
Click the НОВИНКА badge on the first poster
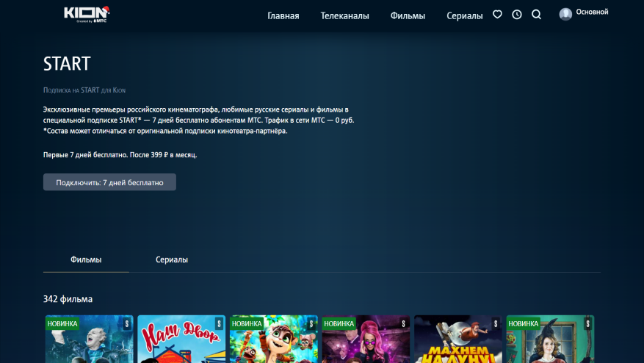62,323
